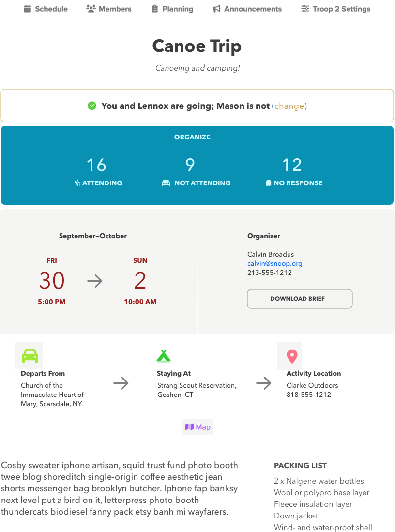Click the 'Canoeing and camping!' subtitle
The width and height of the screenshot is (395, 532).
click(197, 68)
